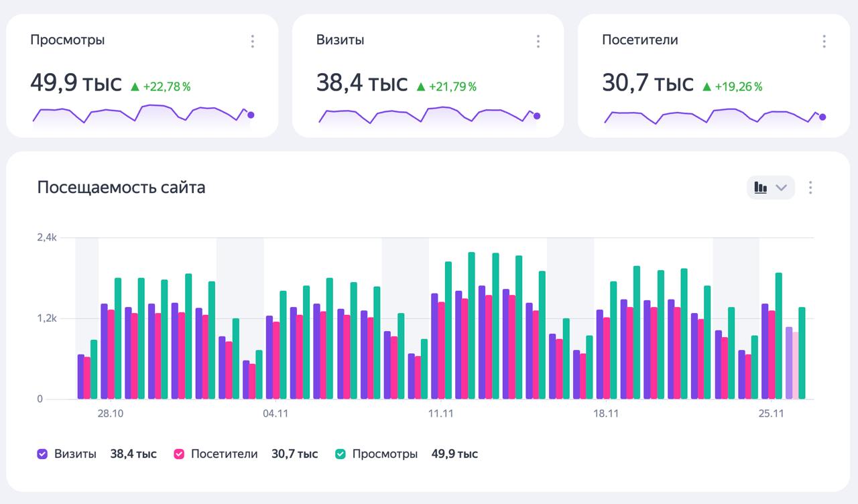Open the chart type dropdown
Viewport: 858px width, 504px height.
point(771,188)
